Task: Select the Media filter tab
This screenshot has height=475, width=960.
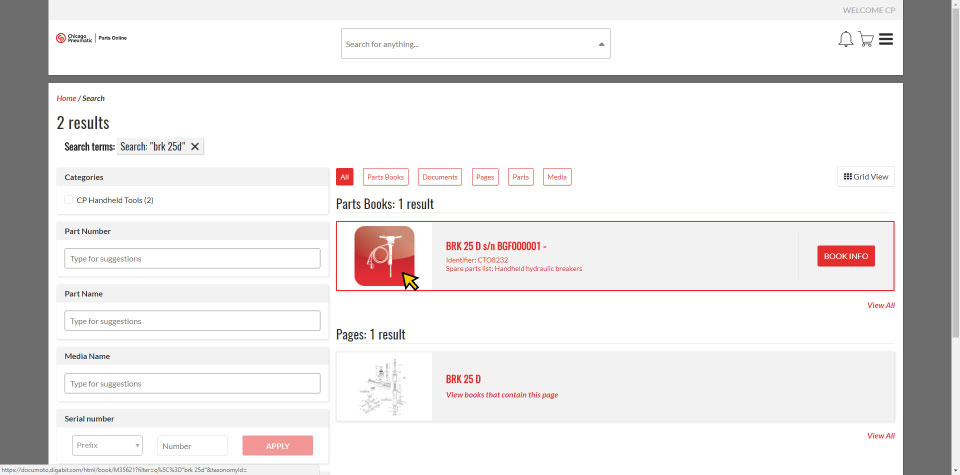Action: coord(557,177)
